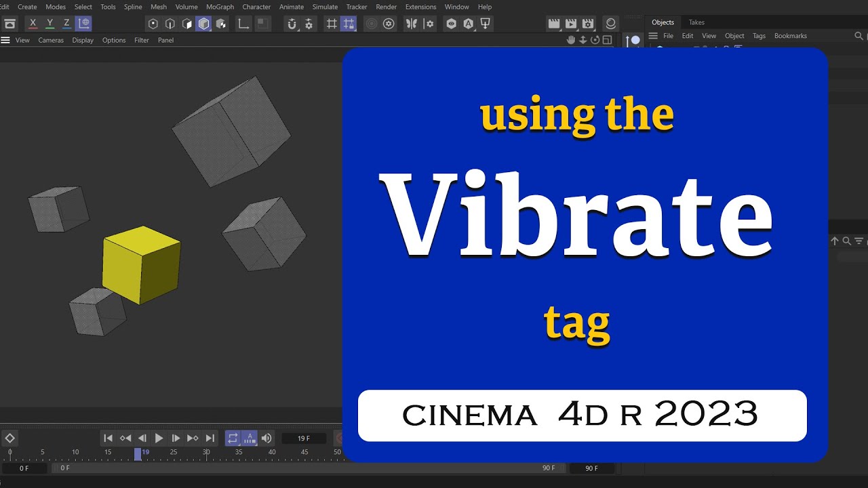Switch to the Takes tab

point(696,22)
